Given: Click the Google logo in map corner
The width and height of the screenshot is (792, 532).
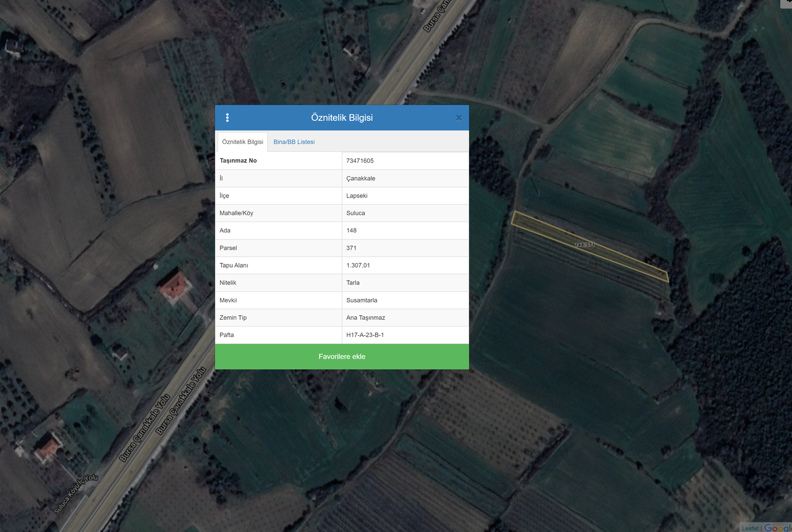Looking at the screenshot, I should click(777, 528).
